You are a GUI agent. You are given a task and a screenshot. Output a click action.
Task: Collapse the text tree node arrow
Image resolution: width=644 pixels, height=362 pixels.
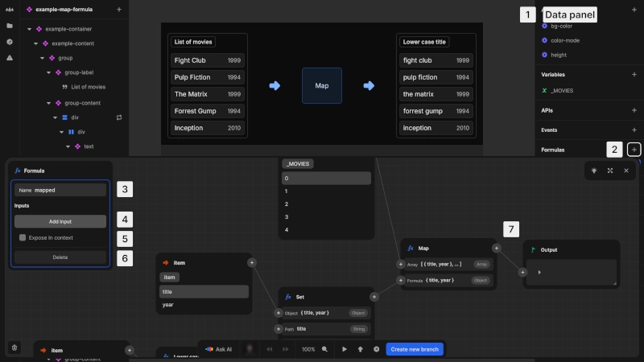click(68, 146)
